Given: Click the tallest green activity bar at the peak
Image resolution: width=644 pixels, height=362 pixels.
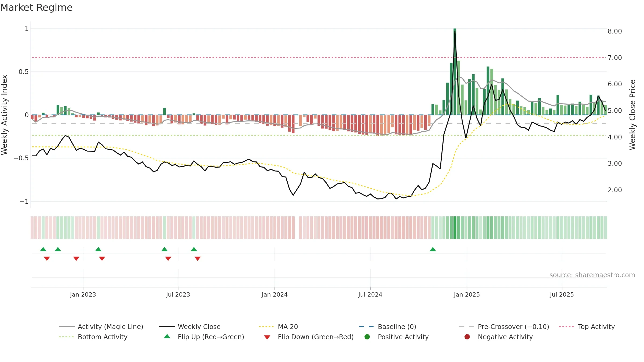Looking at the screenshot, I should coord(455,72).
